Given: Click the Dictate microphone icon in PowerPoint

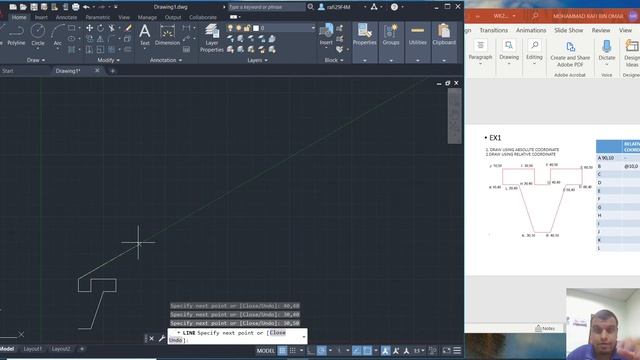Looking at the screenshot, I should pos(607,50).
